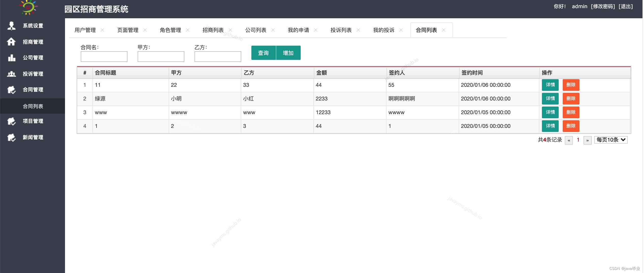View 详情 for contract 绿源

point(550,98)
